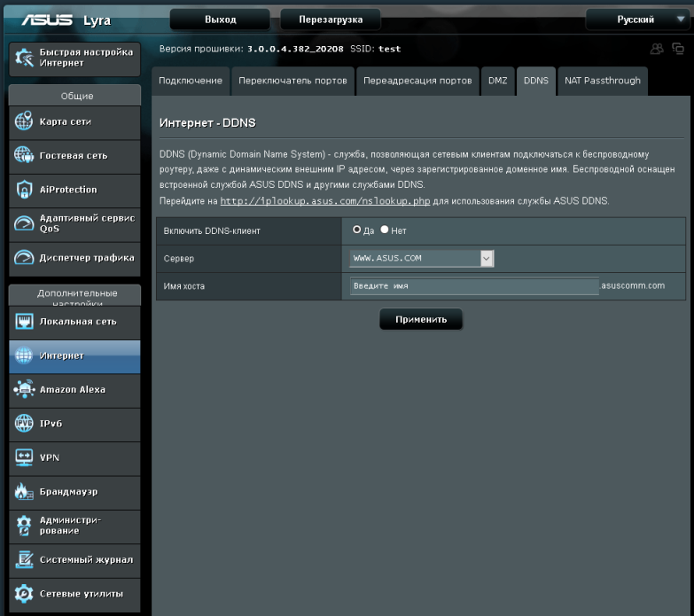Switch to the Переключатель портов tab
The height and width of the screenshot is (616, 694).
(x=292, y=81)
